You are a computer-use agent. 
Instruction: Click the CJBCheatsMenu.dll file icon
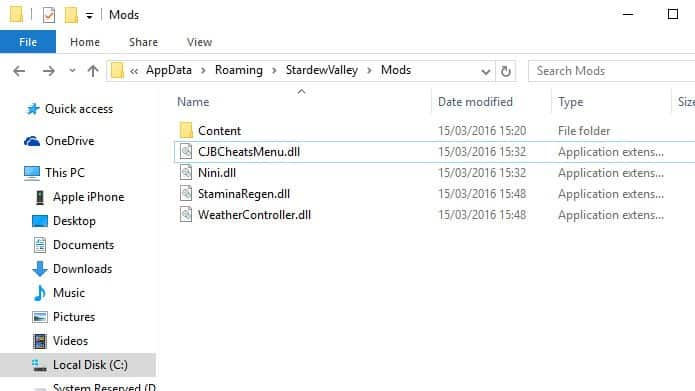point(186,152)
